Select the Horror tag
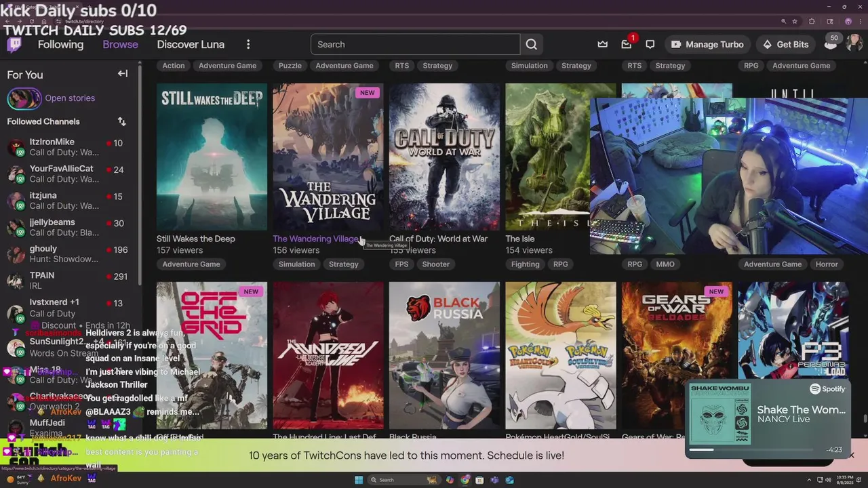 [x=827, y=264]
